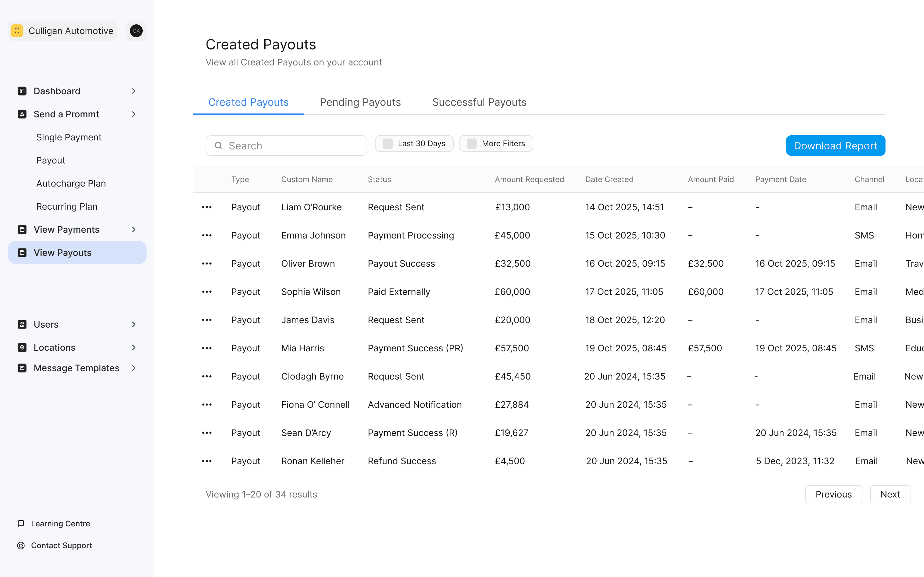Switch to the Successful Payouts tab
This screenshot has width=924, height=577.
[479, 102]
